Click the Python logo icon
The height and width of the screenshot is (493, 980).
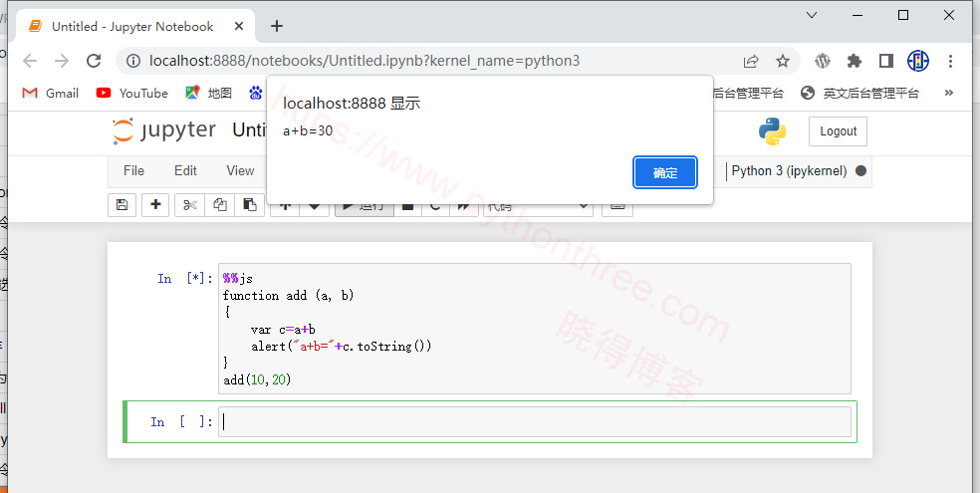click(x=773, y=131)
